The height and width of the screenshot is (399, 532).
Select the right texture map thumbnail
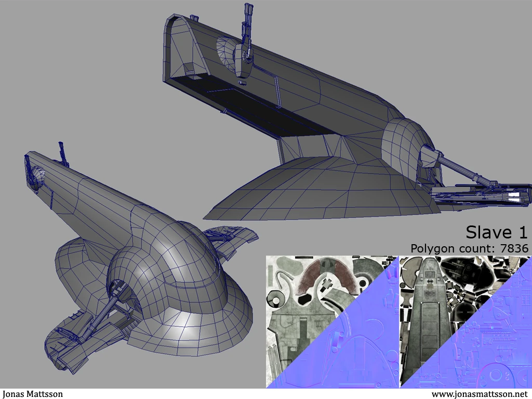pos(466,322)
